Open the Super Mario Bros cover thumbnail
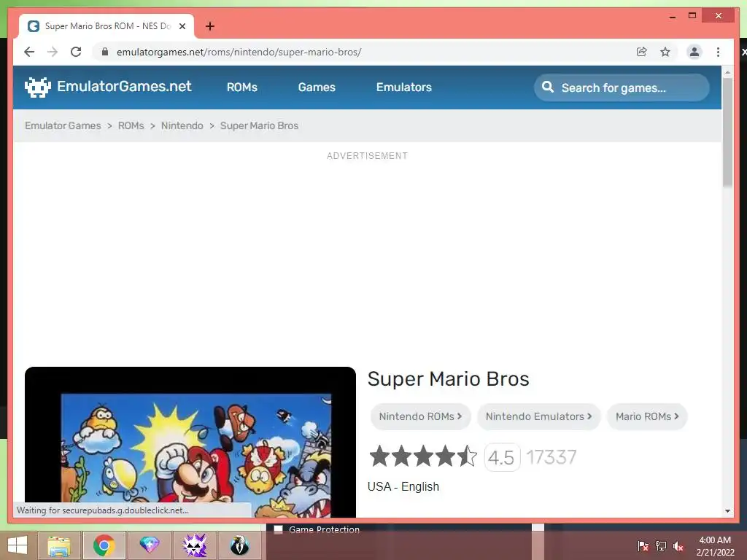 pos(190,442)
